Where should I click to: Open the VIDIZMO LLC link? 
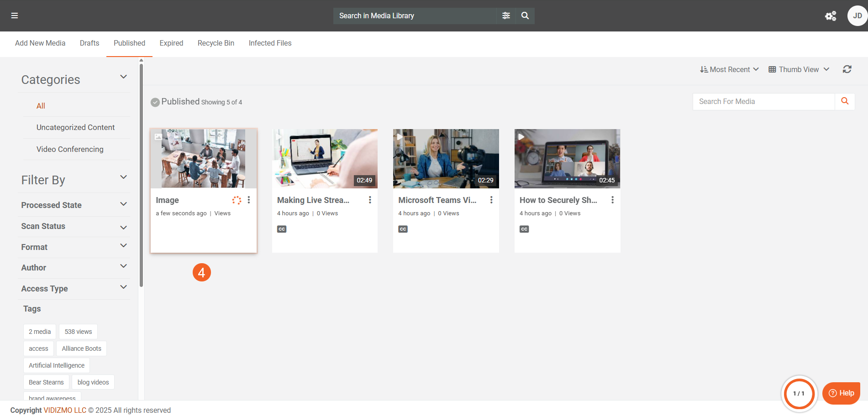pyautogui.click(x=65, y=410)
